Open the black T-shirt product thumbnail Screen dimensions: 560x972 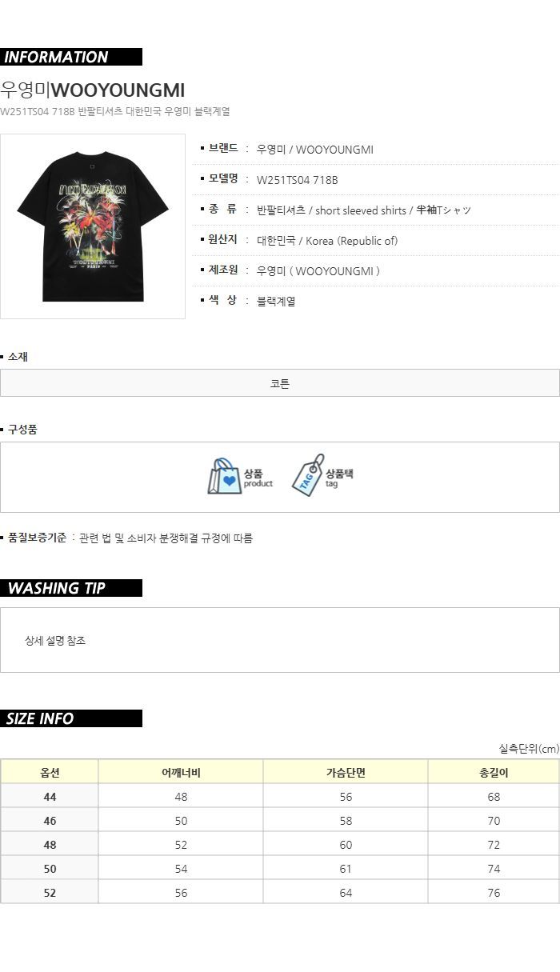click(x=93, y=226)
